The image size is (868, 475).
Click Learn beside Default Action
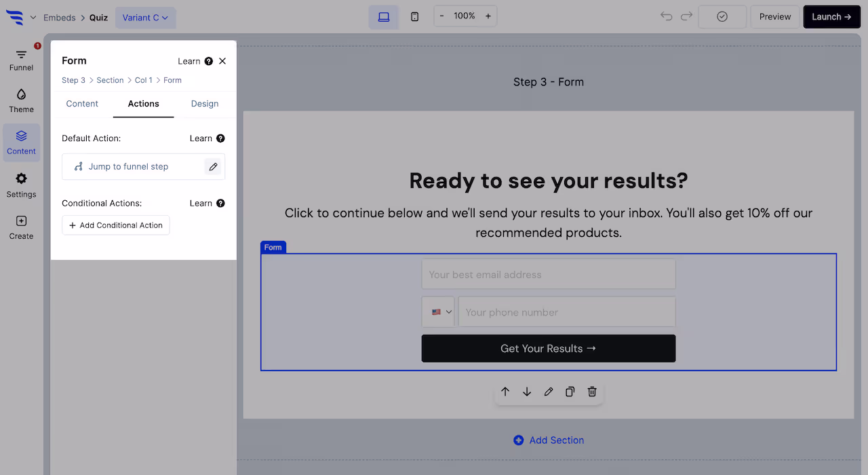pyautogui.click(x=207, y=138)
